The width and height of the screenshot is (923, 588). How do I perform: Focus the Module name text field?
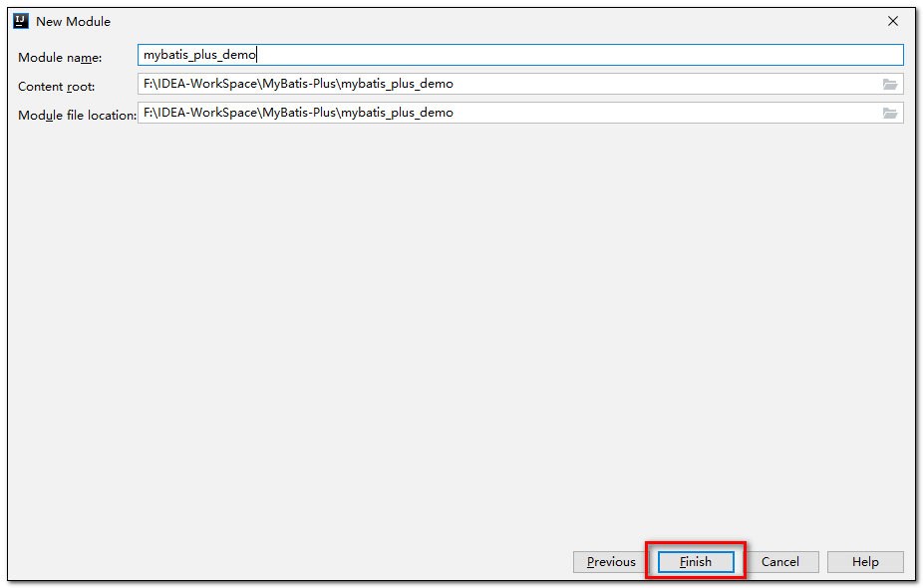pyautogui.click(x=578, y=56)
